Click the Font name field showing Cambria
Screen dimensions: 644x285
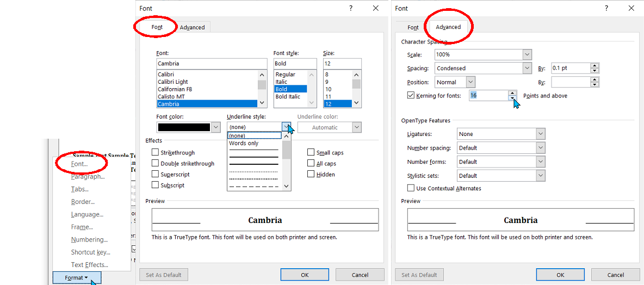coord(212,64)
